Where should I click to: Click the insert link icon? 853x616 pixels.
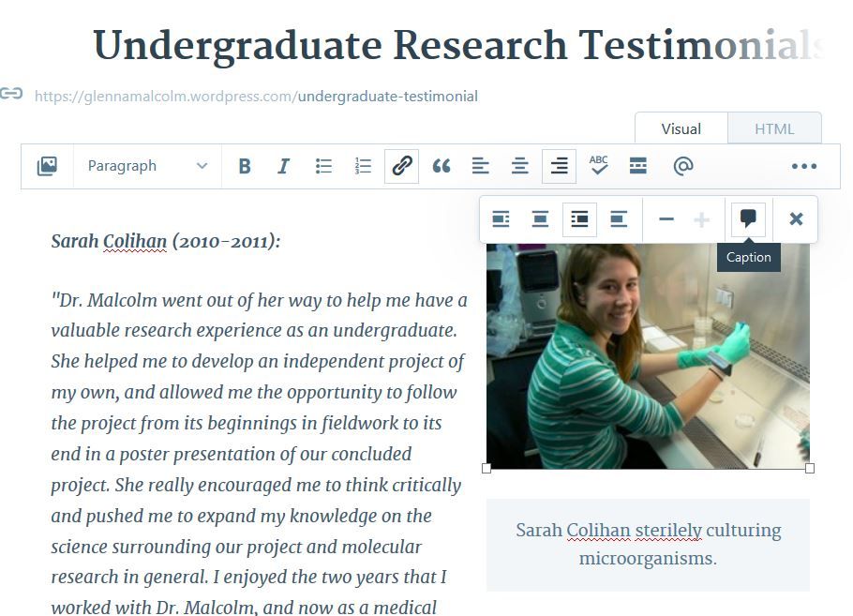point(401,166)
